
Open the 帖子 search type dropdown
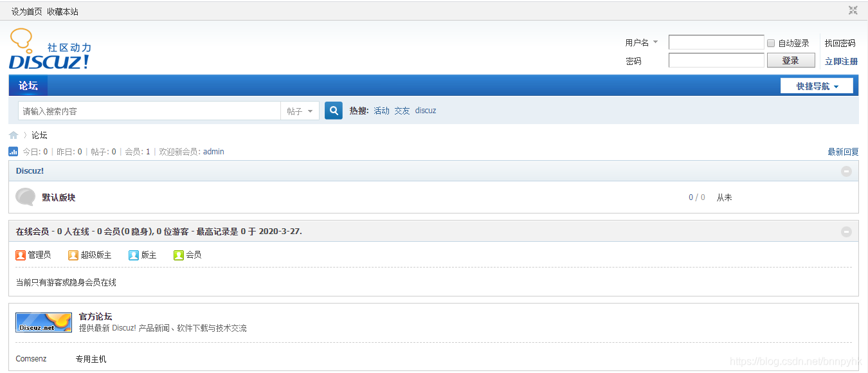tap(300, 111)
